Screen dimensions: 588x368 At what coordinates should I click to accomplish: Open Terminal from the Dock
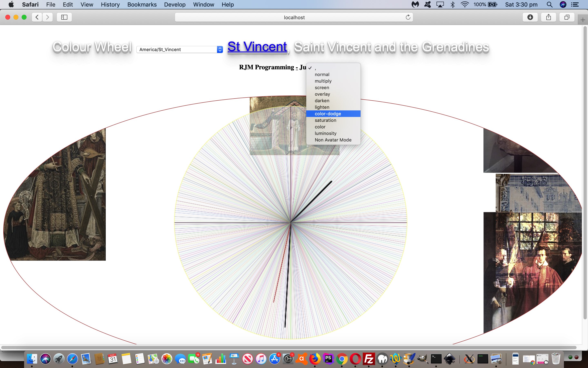[436, 359]
